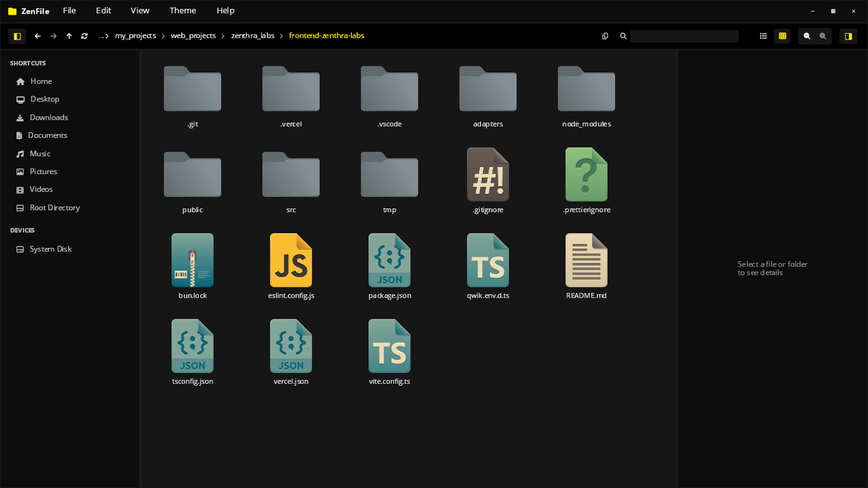
Task: Select the vite.config.ts file
Action: [390, 353]
